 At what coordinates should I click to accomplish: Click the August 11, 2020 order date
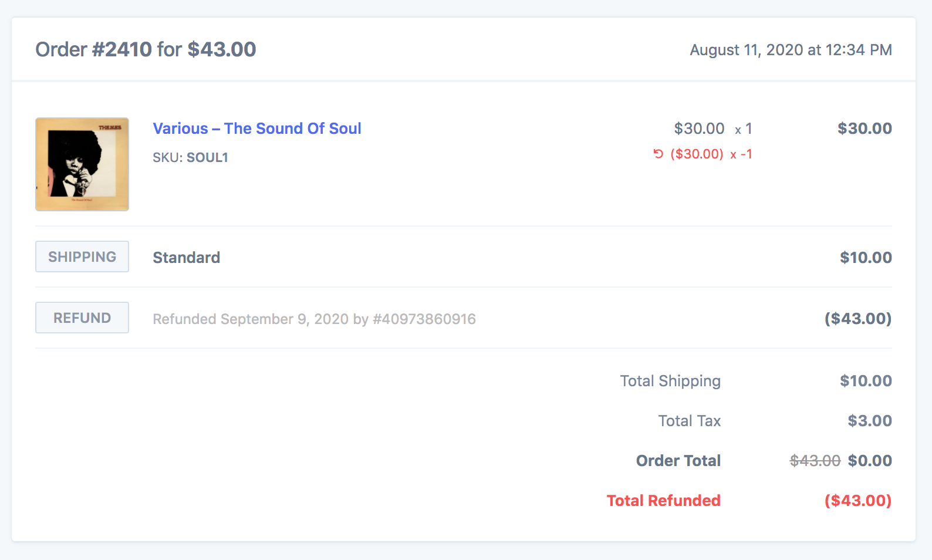791,50
